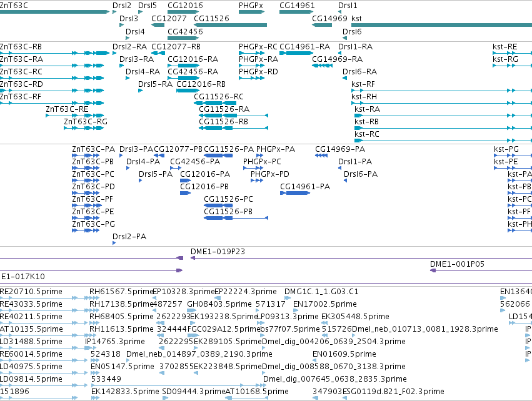Click the CG11526 gene bar
Screen dimensions: 532x401
click(x=231, y=25)
